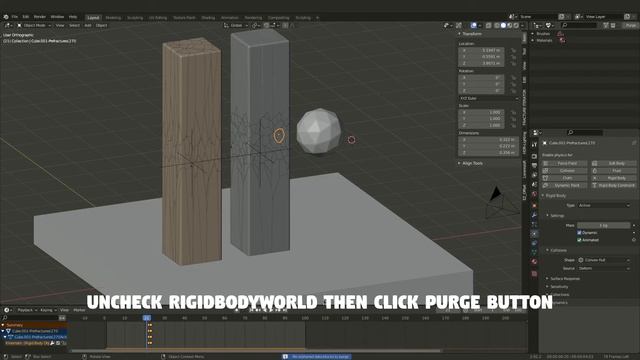This screenshot has width=640, height=360.
Task: Open the World properties tab
Action: click(534, 195)
